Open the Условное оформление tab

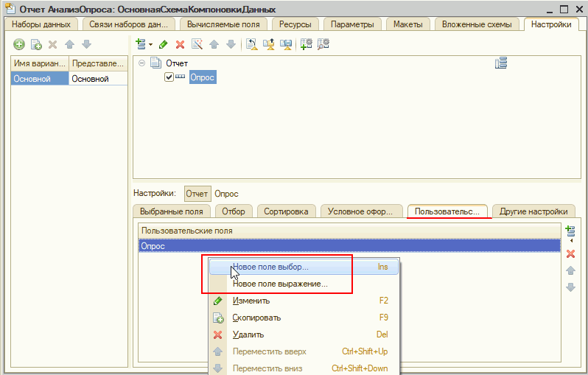coord(360,211)
